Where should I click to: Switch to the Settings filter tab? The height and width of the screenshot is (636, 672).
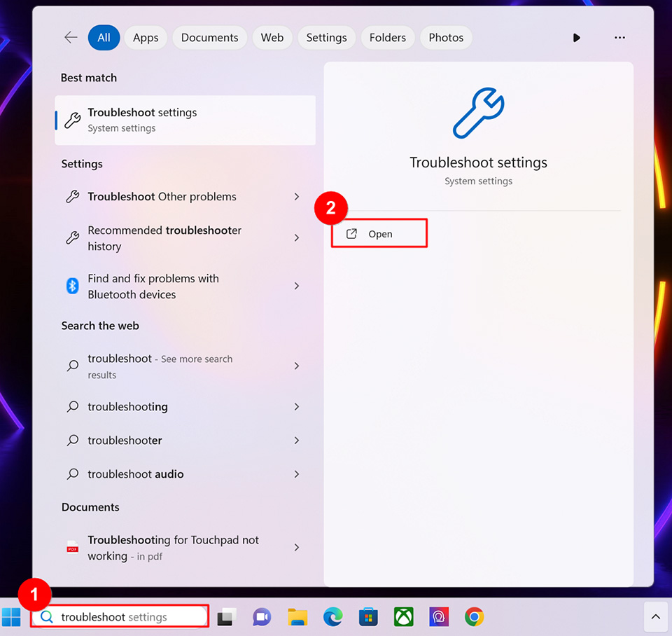(x=327, y=37)
